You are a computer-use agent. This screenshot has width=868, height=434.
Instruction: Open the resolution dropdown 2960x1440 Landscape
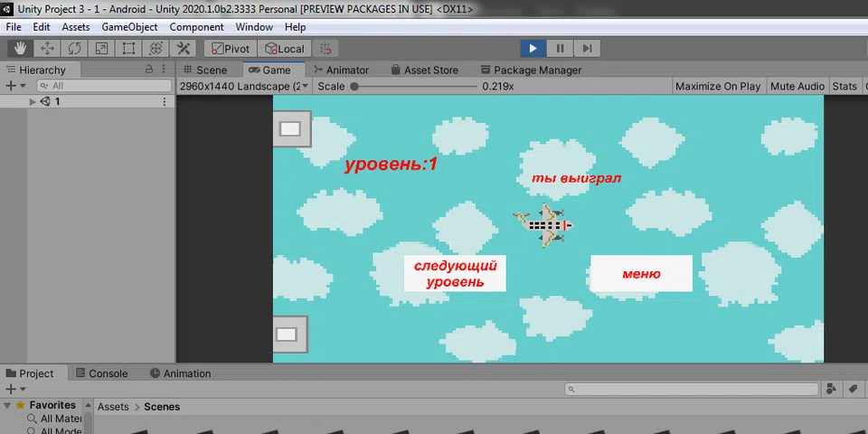point(244,86)
